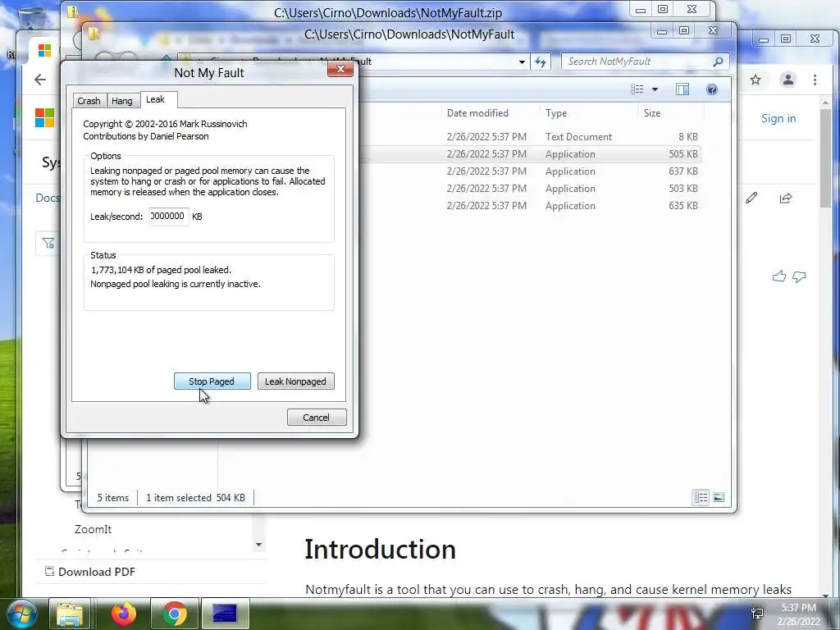840x630 pixels.
Task: Click the Leak/second KB input field
Action: [169, 217]
